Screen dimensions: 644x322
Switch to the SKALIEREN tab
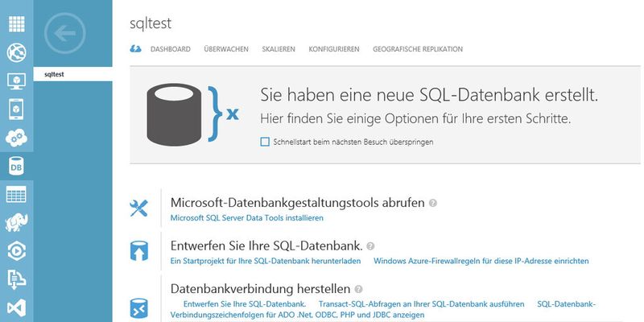(279, 49)
